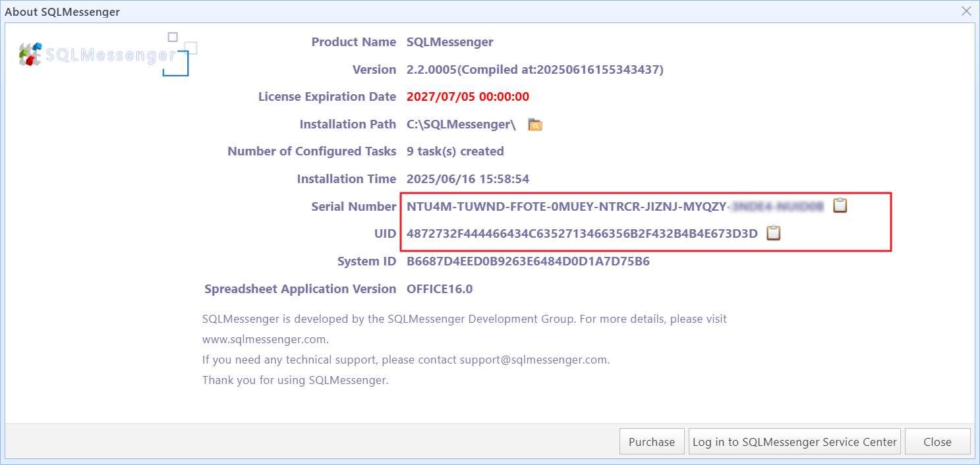The image size is (980, 465).
Task: Click the "Installation Path" label
Action: tap(348, 124)
